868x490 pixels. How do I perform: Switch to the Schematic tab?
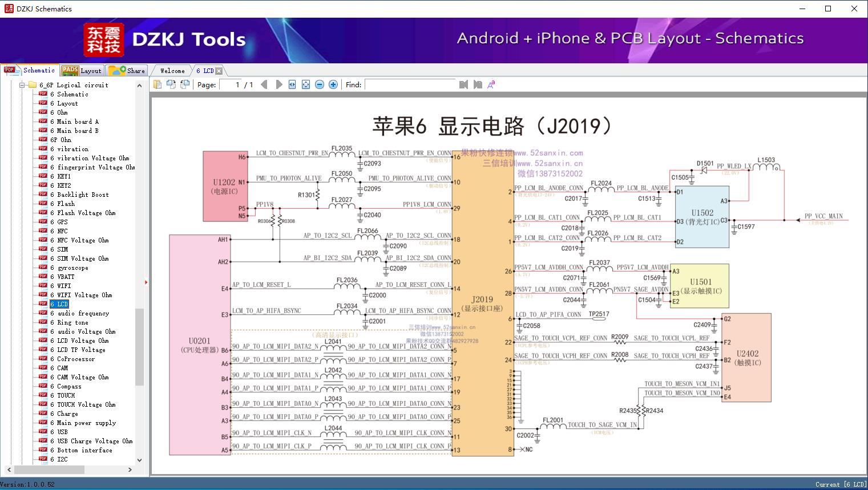[30, 70]
